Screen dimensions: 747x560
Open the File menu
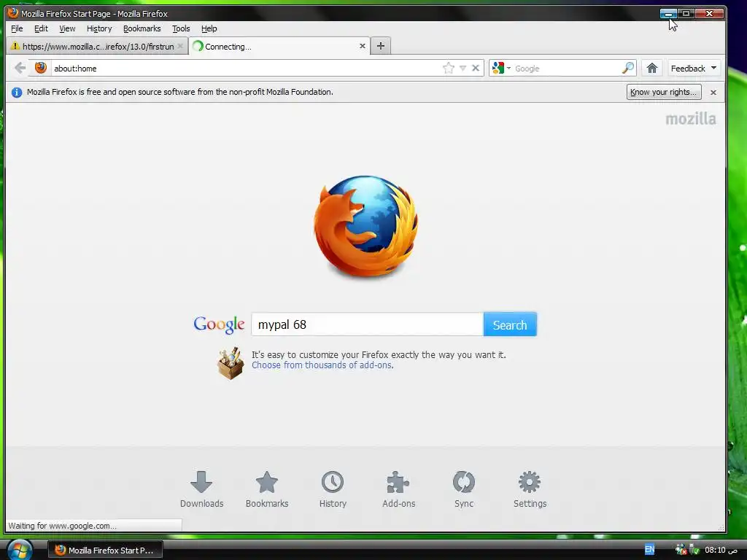click(x=17, y=28)
